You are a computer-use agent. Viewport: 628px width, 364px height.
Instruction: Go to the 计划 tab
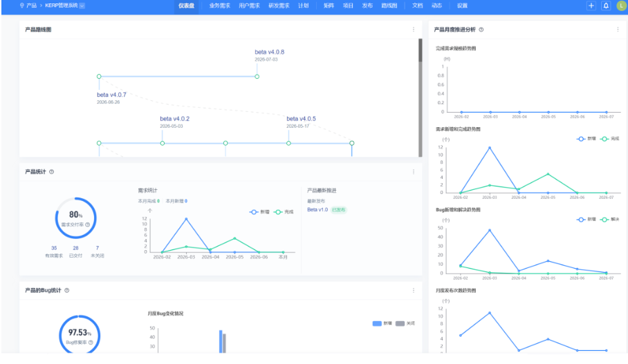(x=303, y=6)
